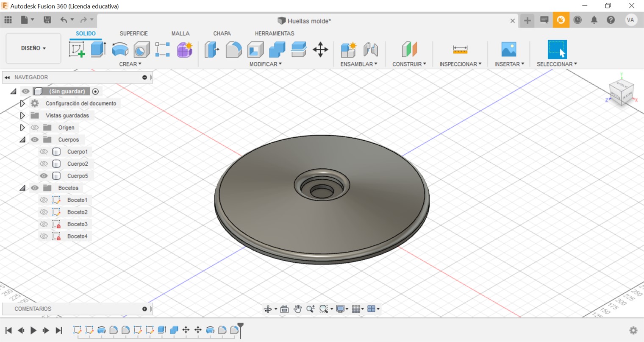Viewport: 644px width, 342px height.
Task: Expand the COMENTARIOS panel
Action: (144, 309)
